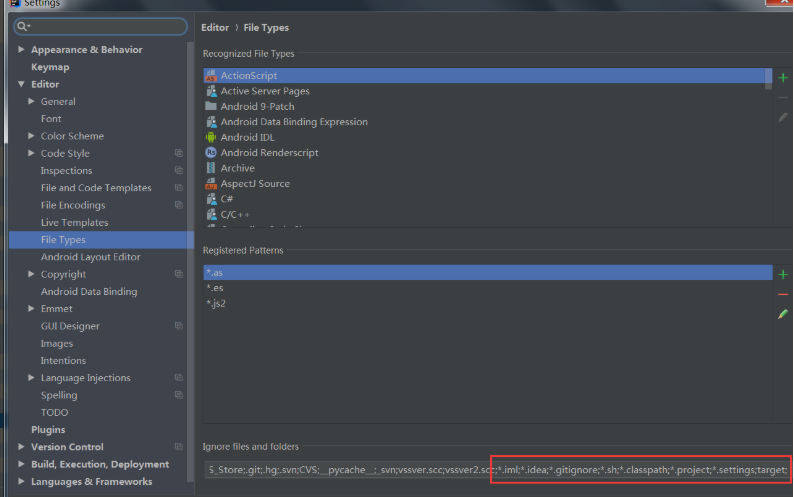This screenshot has width=794, height=497.
Task: Click the Archive file type icon
Action: tap(211, 168)
